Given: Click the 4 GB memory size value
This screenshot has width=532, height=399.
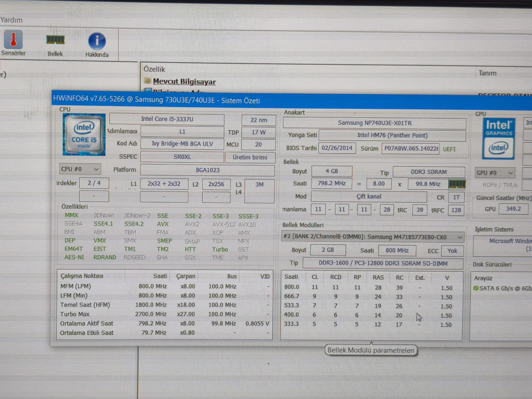Looking at the screenshot, I should 332,171.
